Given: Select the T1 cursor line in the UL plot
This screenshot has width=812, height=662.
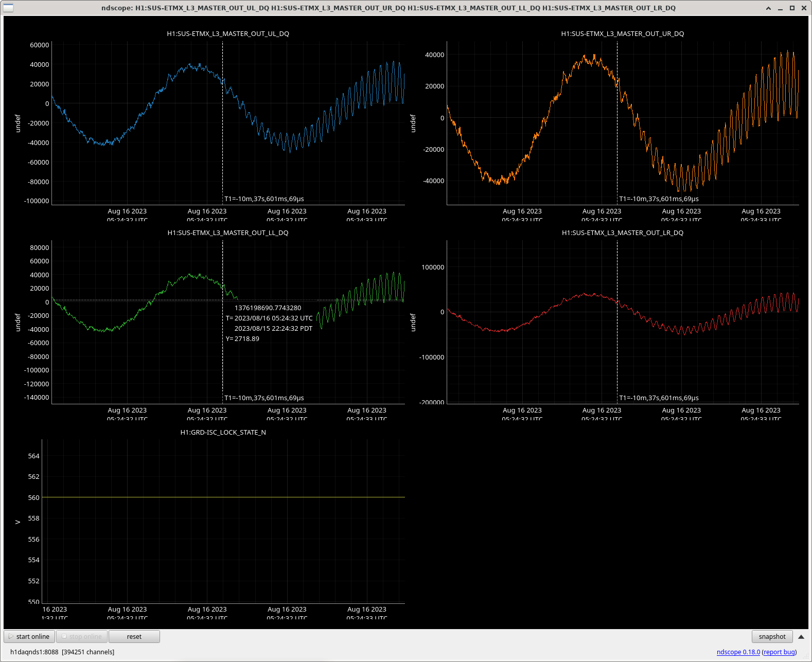Looking at the screenshot, I should click(223, 123).
